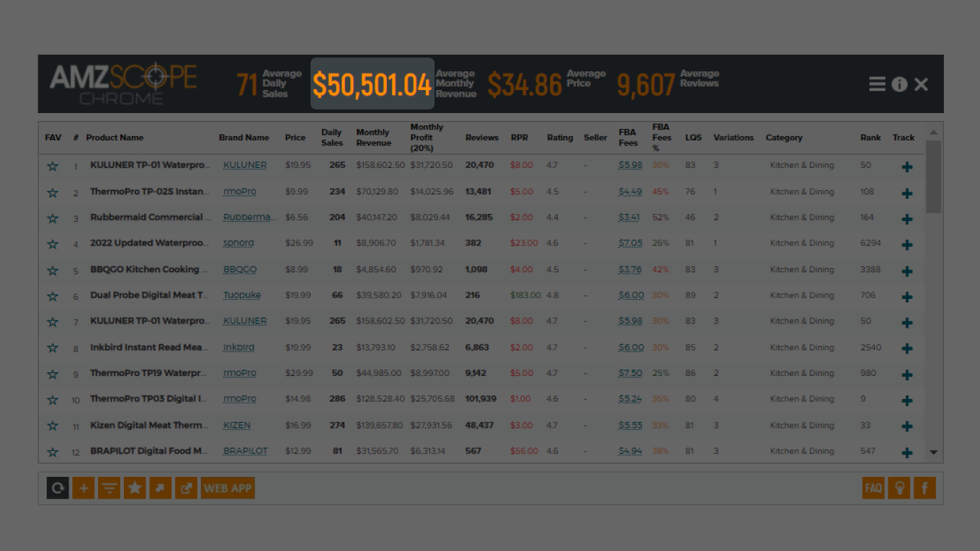
Task: Sort table by Reviews column header
Action: (481, 138)
